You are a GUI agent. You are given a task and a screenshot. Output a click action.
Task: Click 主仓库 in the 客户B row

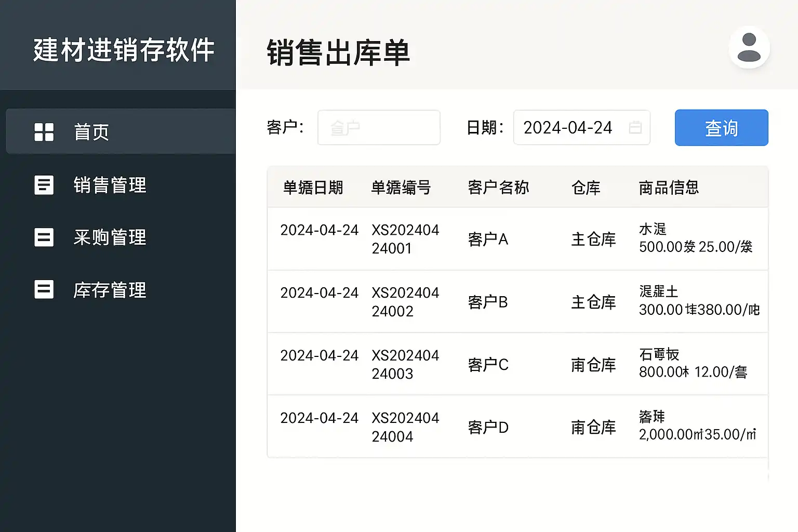[x=593, y=302]
